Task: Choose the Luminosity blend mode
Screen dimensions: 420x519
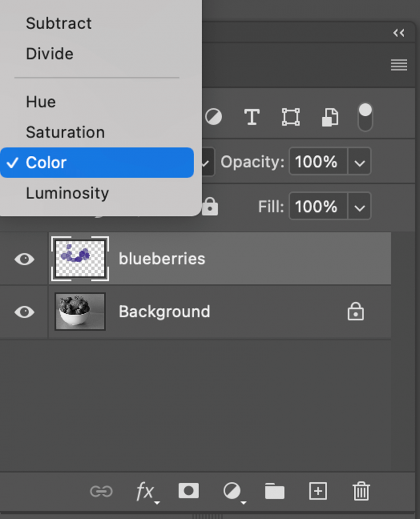Action: (67, 193)
